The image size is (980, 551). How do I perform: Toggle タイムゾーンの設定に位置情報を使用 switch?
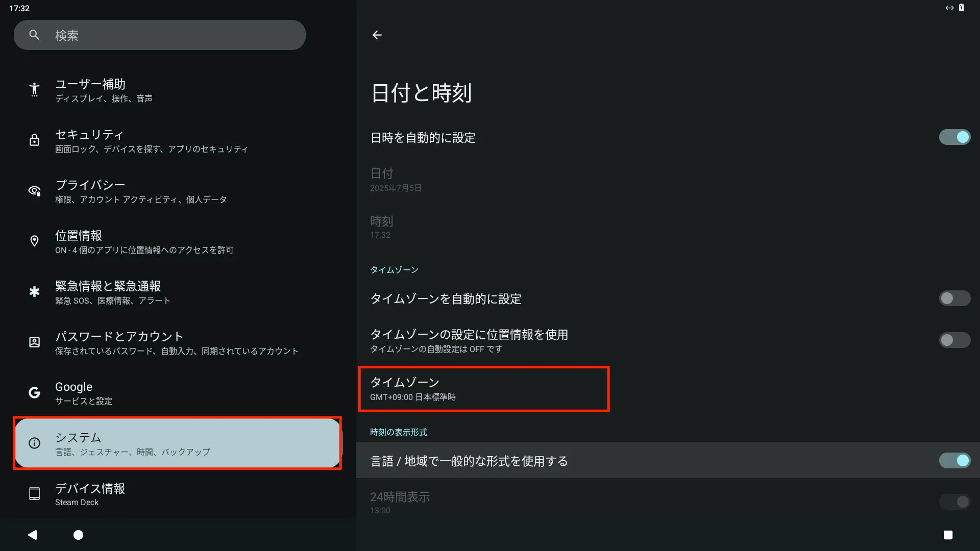pos(954,340)
